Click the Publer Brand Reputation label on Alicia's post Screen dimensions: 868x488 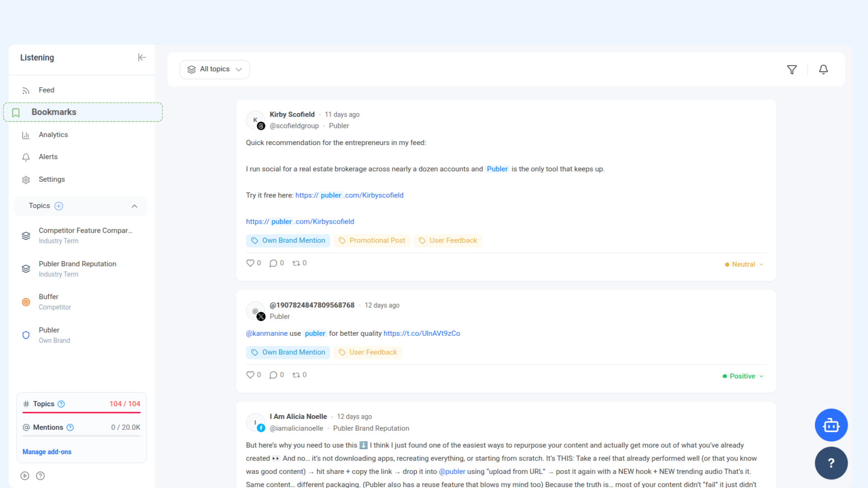371,428
